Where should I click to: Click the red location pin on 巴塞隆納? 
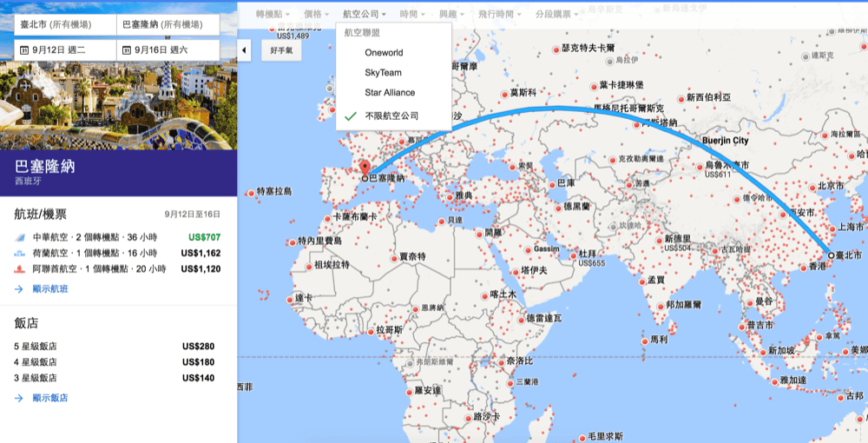click(365, 169)
